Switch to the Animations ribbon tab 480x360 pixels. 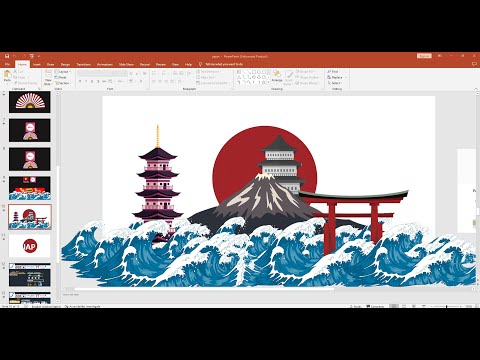(105, 64)
